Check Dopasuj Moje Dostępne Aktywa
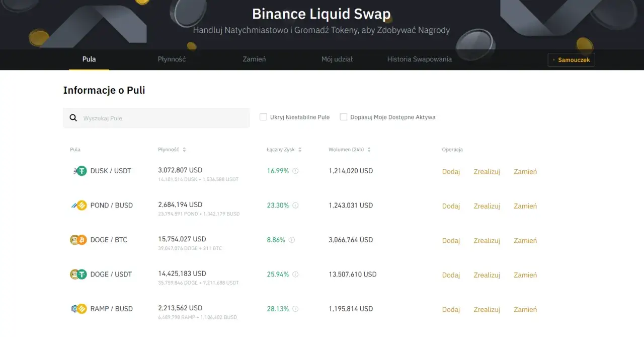 pos(344,116)
